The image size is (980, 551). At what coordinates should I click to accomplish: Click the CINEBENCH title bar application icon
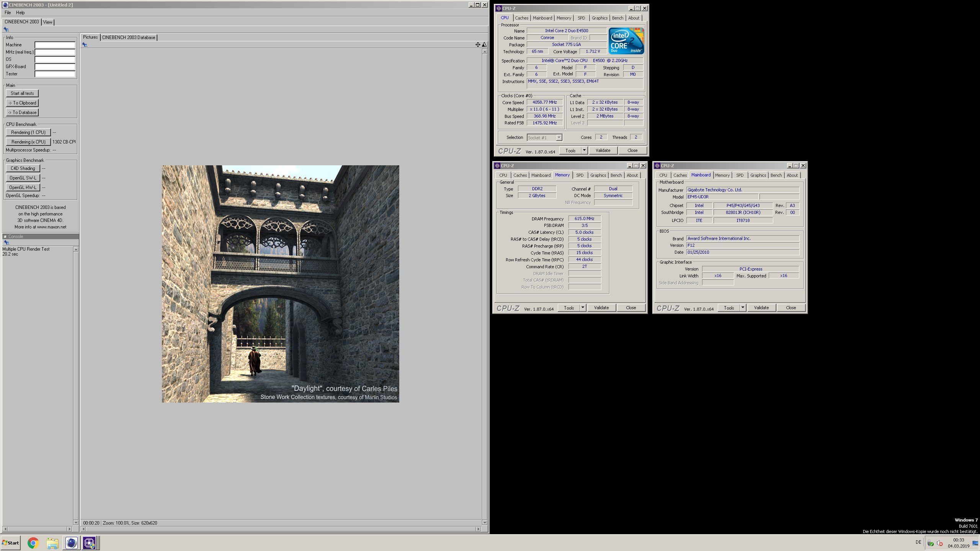coord(5,5)
